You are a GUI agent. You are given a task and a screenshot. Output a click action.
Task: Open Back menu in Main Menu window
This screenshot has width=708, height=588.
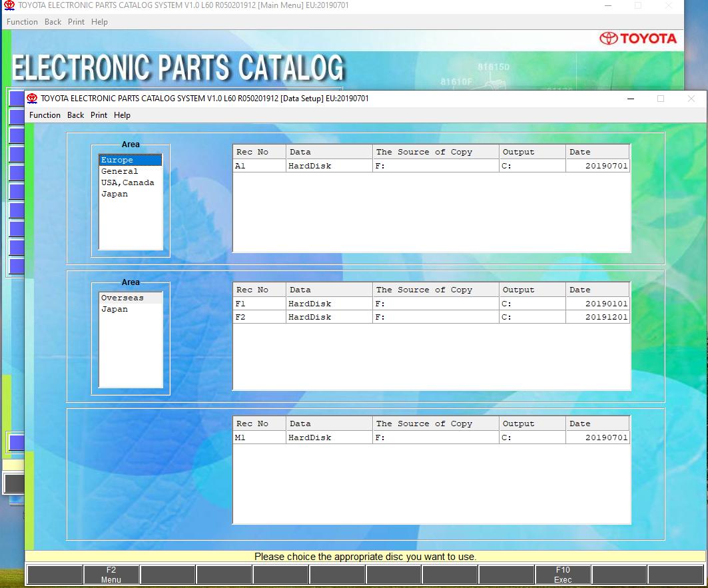pos(53,22)
